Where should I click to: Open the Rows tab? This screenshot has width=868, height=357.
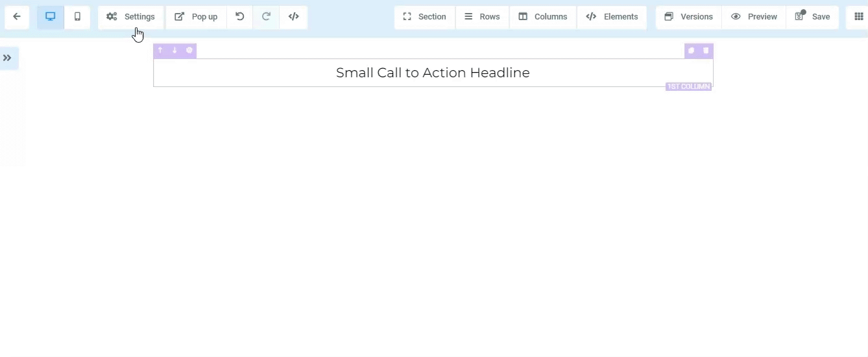[x=482, y=17]
